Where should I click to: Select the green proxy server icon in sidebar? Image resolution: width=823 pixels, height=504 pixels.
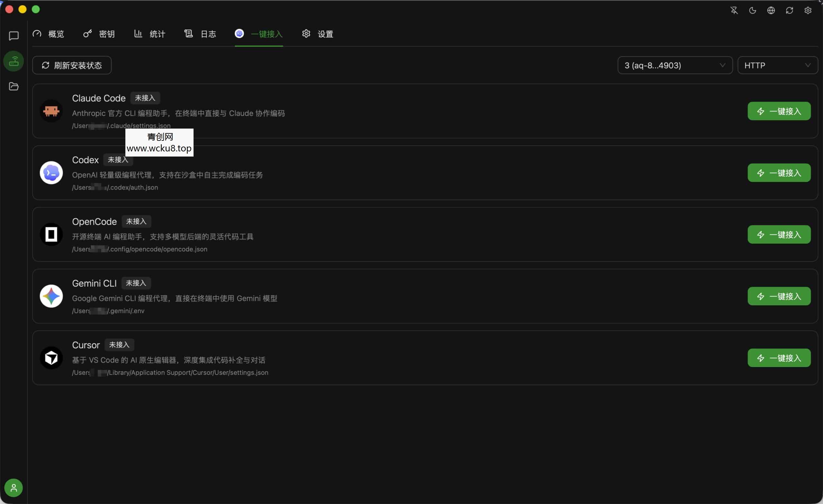point(14,61)
